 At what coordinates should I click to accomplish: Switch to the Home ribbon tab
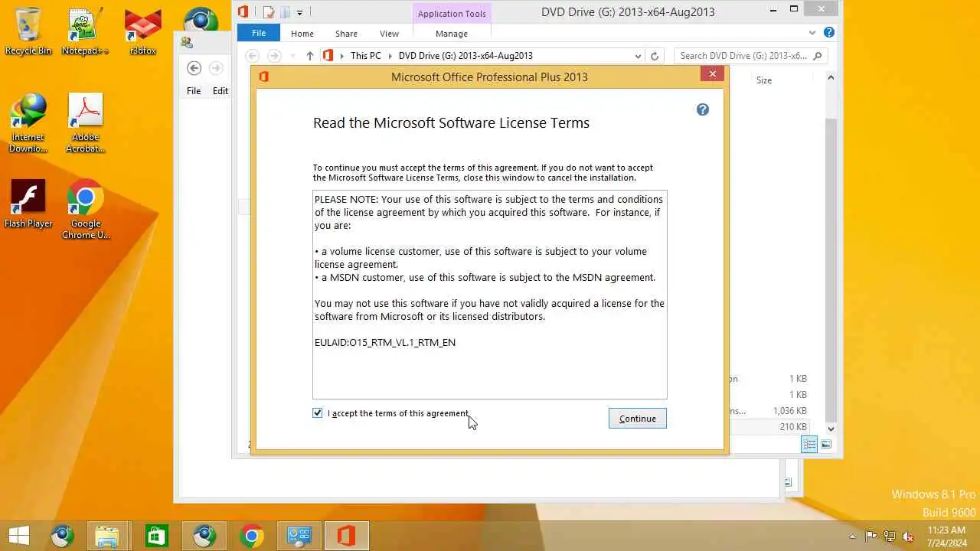click(302, 34)
